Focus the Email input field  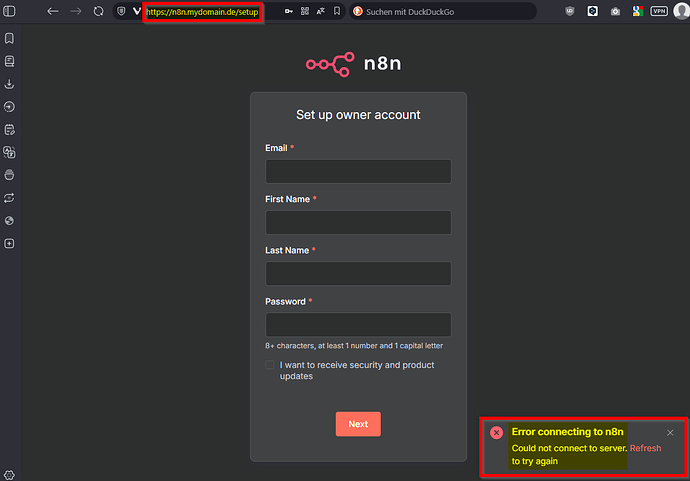(x=358, y=172)
